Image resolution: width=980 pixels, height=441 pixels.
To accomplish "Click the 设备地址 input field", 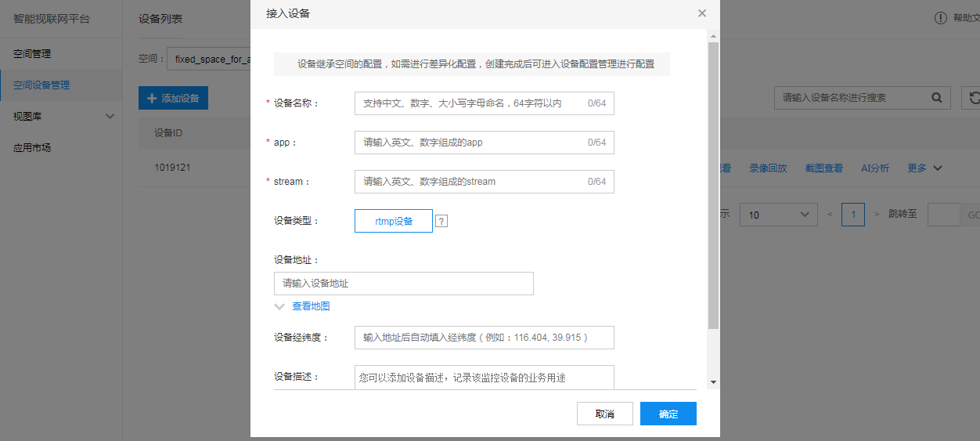I will [403, 284].
